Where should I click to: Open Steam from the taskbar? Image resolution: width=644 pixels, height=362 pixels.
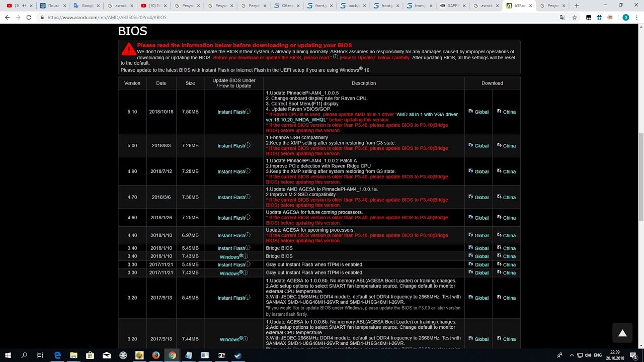click(238, 355)
